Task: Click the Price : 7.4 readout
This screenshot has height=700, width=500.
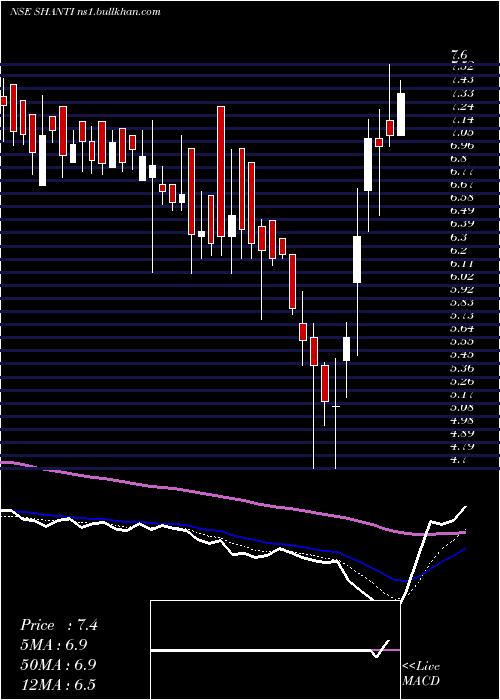Action: [59, 625]
